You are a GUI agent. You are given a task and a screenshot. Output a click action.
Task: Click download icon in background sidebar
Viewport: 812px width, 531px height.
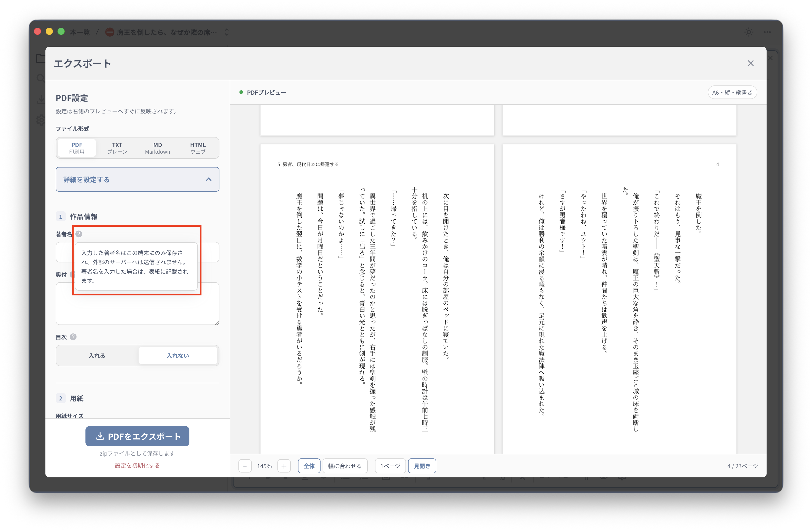41,99
